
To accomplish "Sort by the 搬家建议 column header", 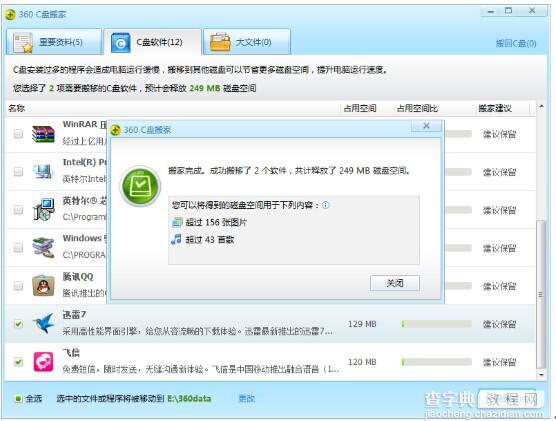I will pos(495,108).
